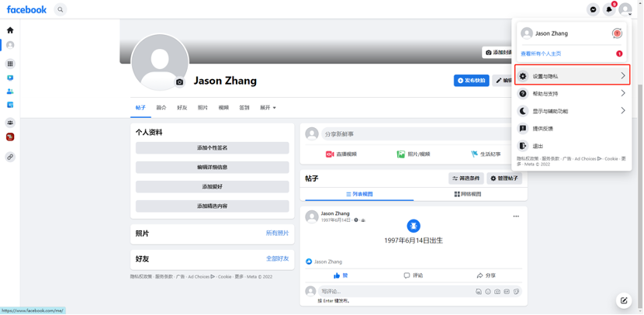Go to Home via sidebar house icon
Screen dimensions: 644x315
10,30
